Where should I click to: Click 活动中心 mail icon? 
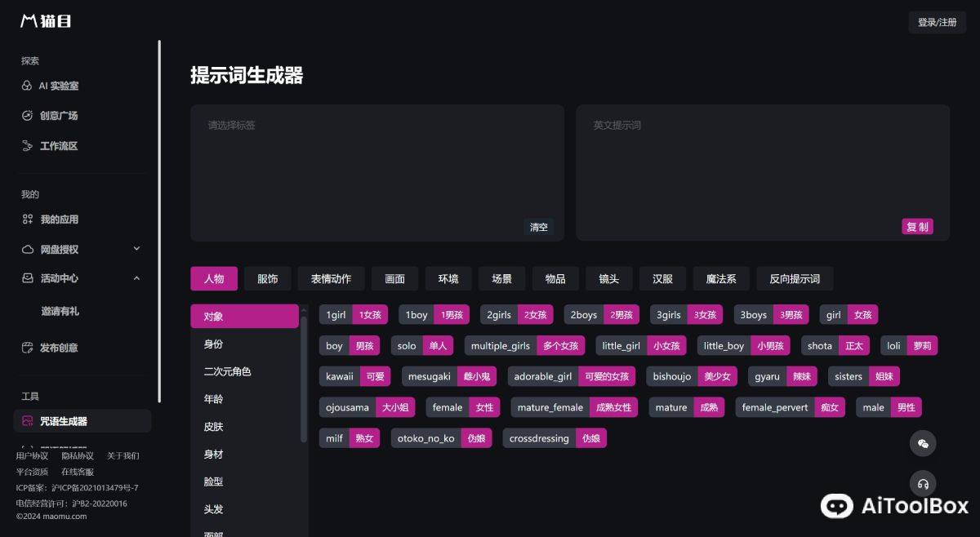click(27, 278)
